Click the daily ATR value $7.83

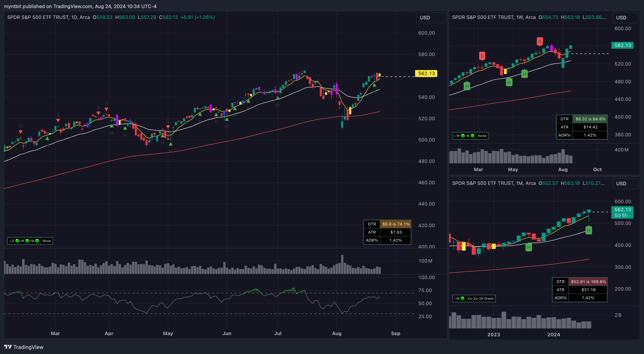pyautogui.click(x=396, y=232)
